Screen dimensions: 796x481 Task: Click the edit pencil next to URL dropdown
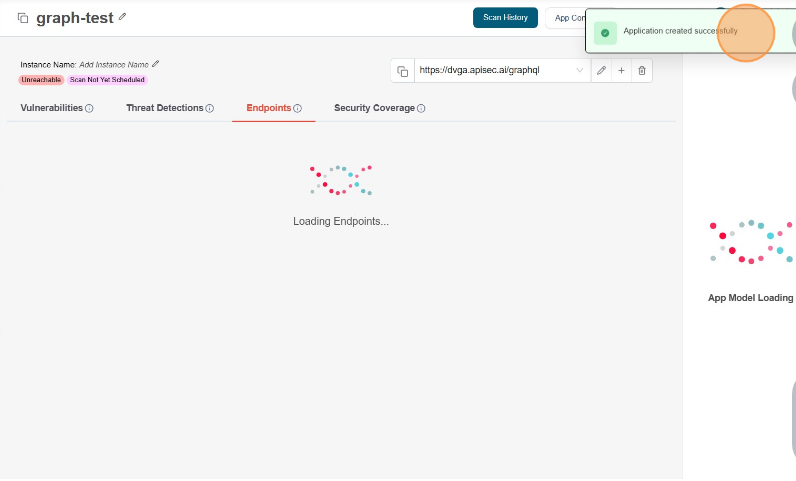601,71
